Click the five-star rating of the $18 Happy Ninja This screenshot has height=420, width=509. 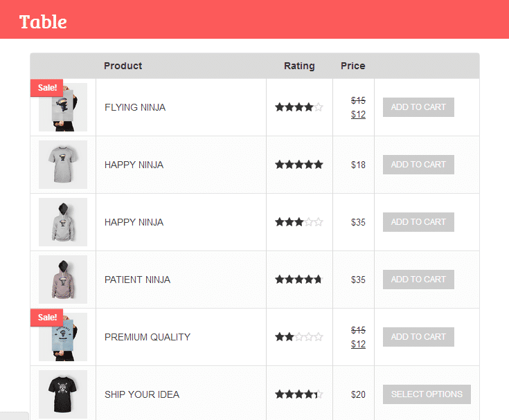click(x=298, y=165)
